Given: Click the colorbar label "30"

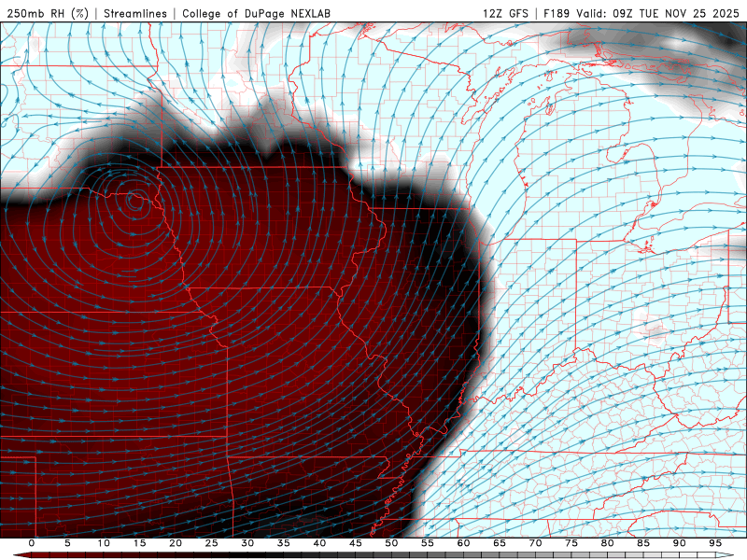Looking at the screenshot, I should click(x=247, y=543).
